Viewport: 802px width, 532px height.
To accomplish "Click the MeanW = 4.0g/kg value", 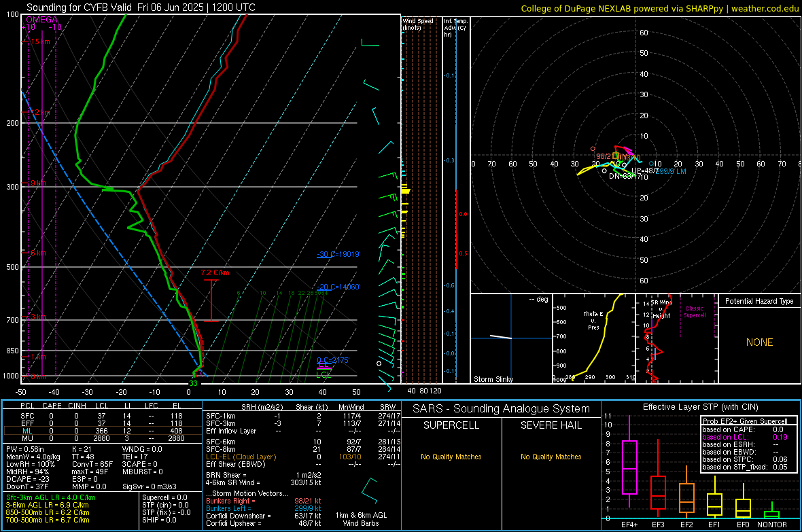I will (33, 457).
